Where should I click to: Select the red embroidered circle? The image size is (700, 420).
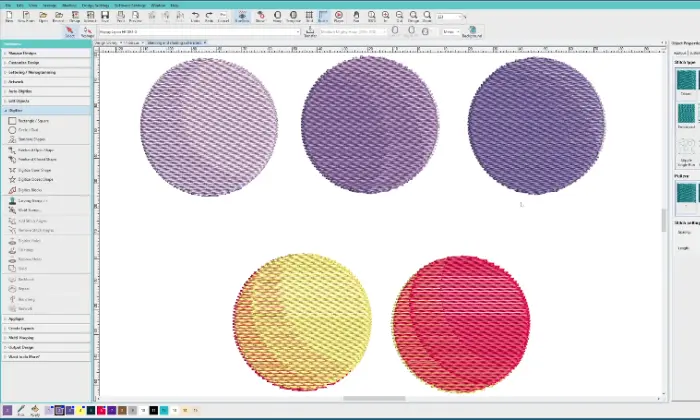click(461, 324)
